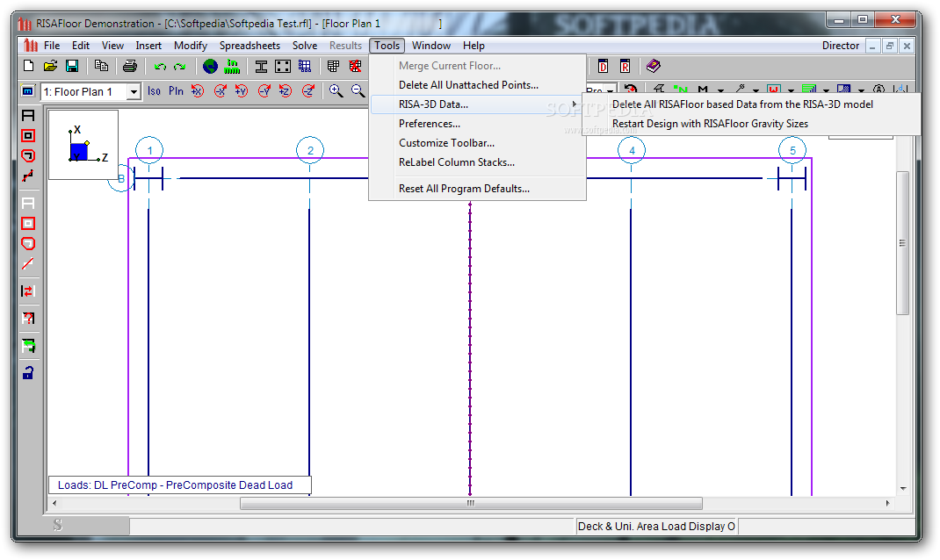The image size is (940, 560).
Task: Open the Modify menu
Action: point(190,46)
